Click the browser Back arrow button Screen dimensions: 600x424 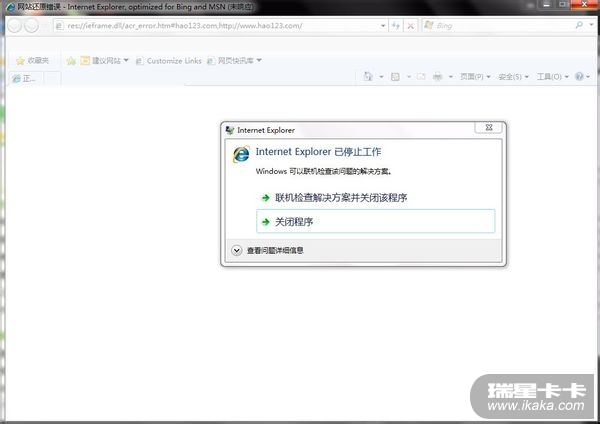point(15,26)
